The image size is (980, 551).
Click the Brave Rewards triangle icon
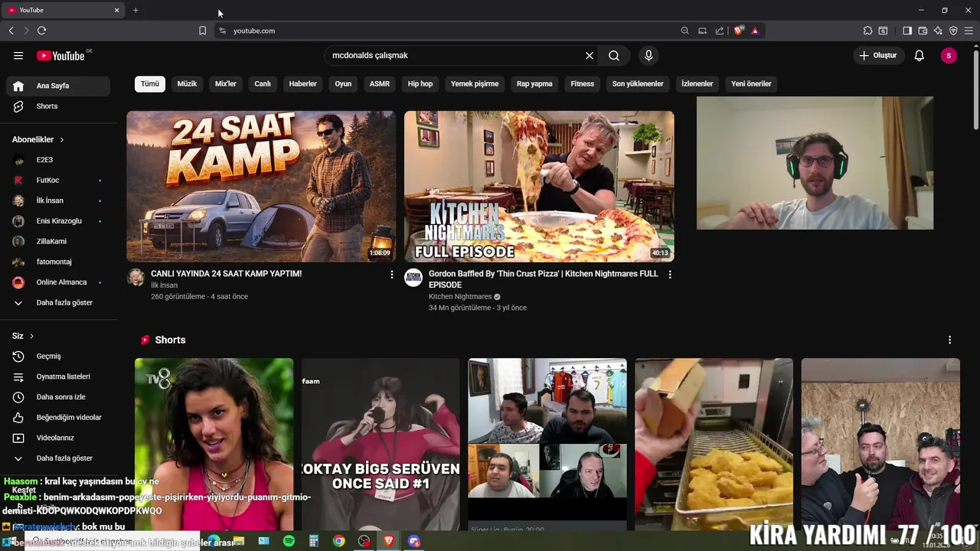pyautogui.click(x=755, y=31)
